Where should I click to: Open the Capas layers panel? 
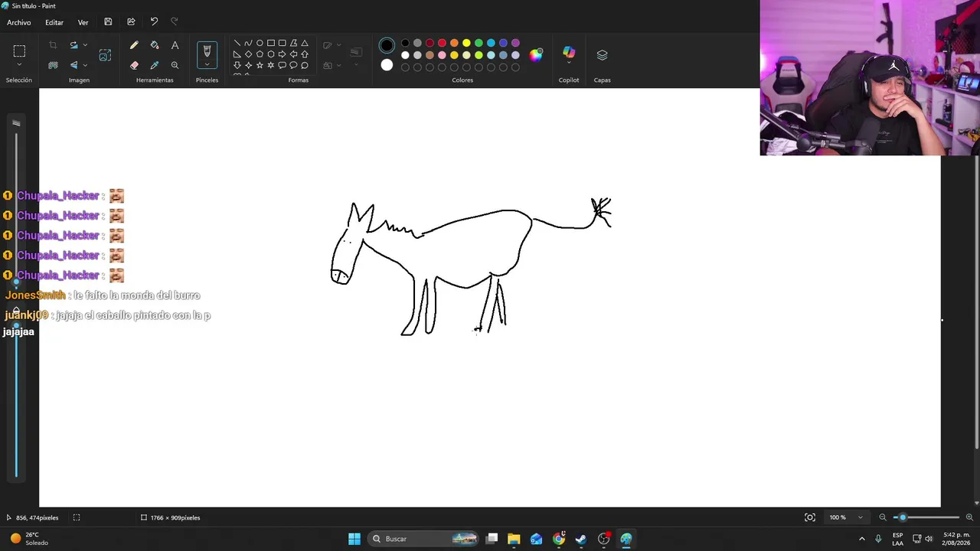click(602, 55)
